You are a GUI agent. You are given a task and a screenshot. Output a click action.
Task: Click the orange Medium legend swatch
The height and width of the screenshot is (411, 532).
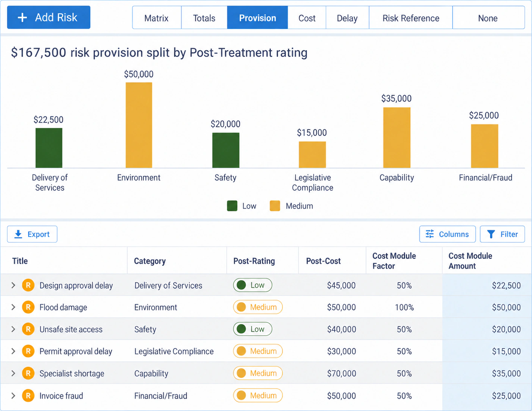pyautogui.click(x=275, y=206)
